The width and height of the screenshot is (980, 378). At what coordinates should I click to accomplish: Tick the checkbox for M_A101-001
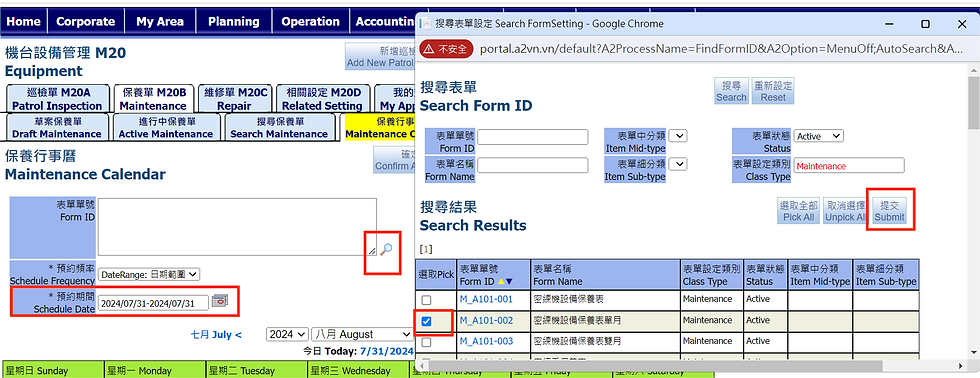coord(426,301)
